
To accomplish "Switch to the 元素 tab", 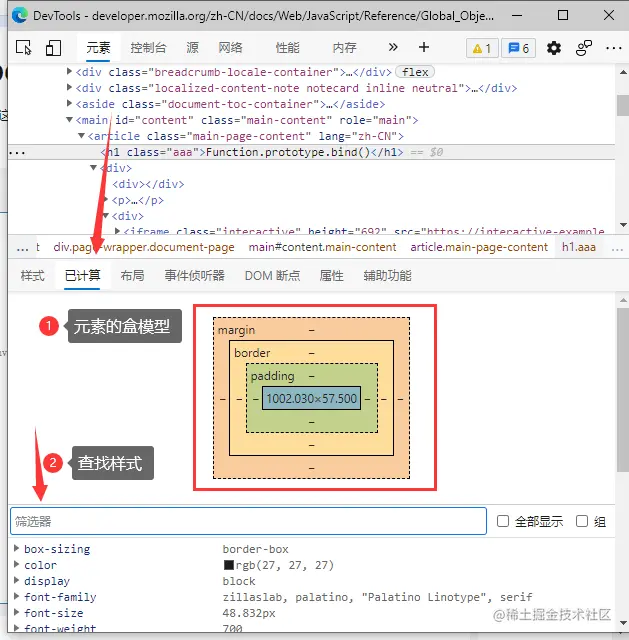I will 98,48.
